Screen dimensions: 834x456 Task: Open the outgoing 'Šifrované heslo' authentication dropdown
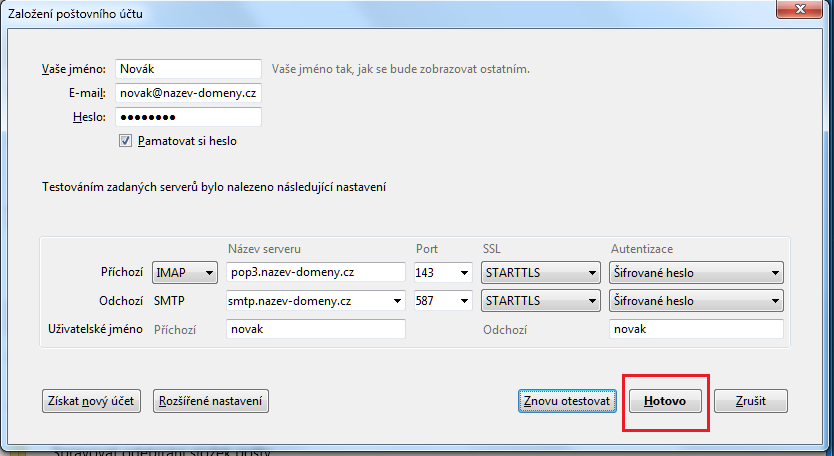tap(696, 301)
